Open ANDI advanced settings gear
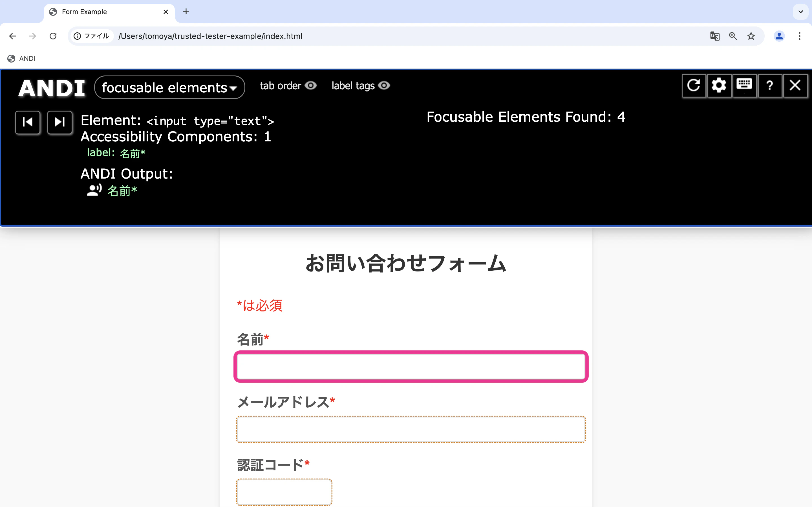The width and height of the screenshot is (812, 507). click(719, 86)
